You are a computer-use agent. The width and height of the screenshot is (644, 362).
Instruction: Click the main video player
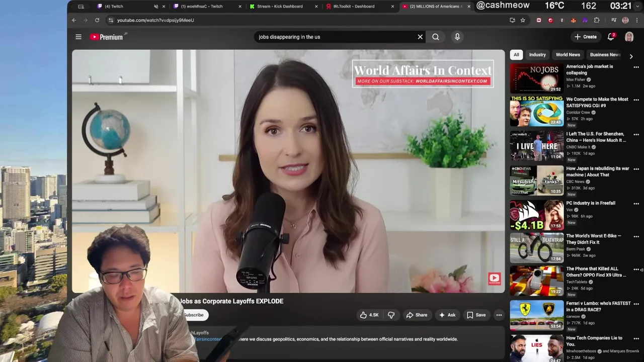(288, 171)
